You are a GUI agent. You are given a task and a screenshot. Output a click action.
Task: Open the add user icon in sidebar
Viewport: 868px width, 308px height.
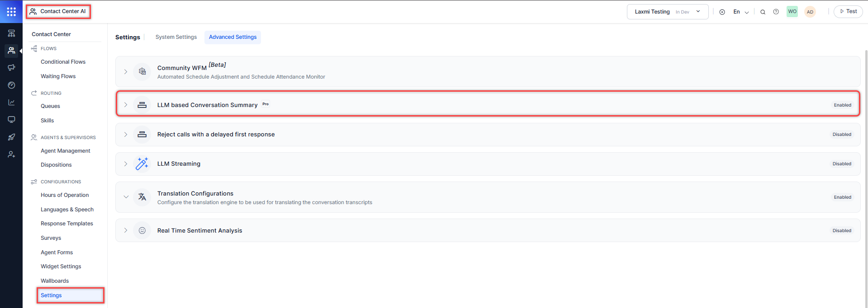tap(11, 154)
